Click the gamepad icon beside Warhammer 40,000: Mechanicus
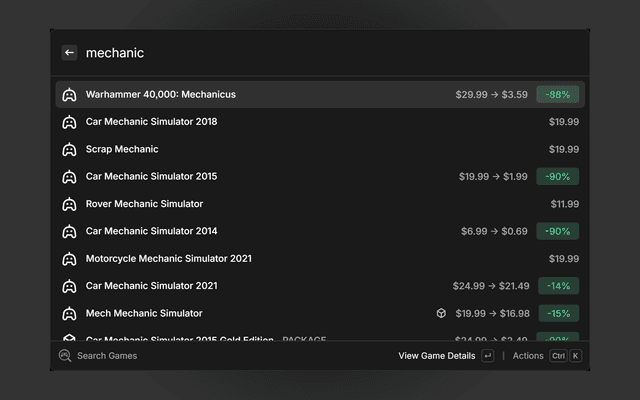The height and width of the screenshot is (400, 640). coord(69,95)
